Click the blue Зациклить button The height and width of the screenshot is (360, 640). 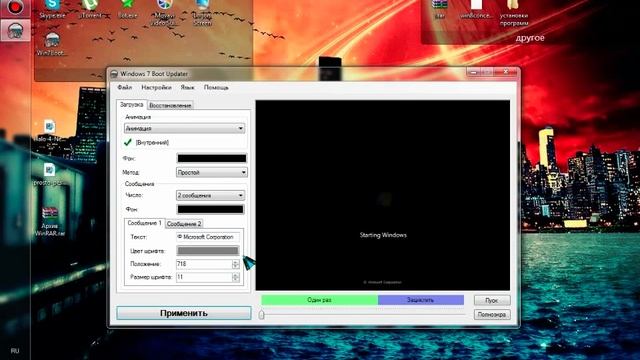420,300
